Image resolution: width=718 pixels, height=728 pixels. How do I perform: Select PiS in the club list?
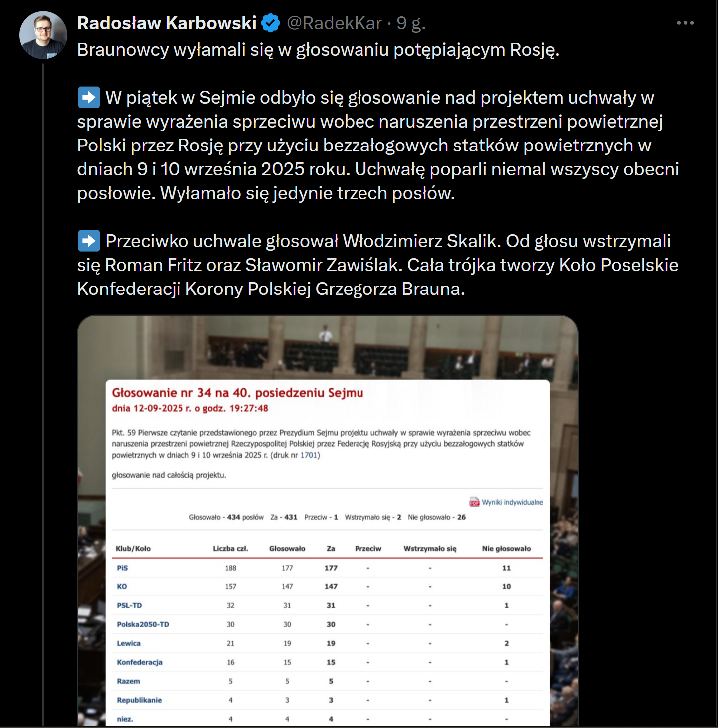click(122, 568)
